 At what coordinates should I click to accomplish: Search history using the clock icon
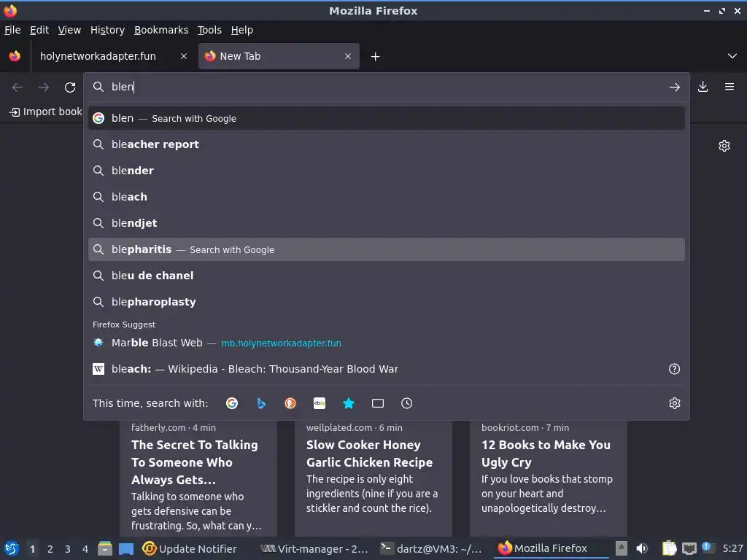pyautogui.click(x=407, y=403)
